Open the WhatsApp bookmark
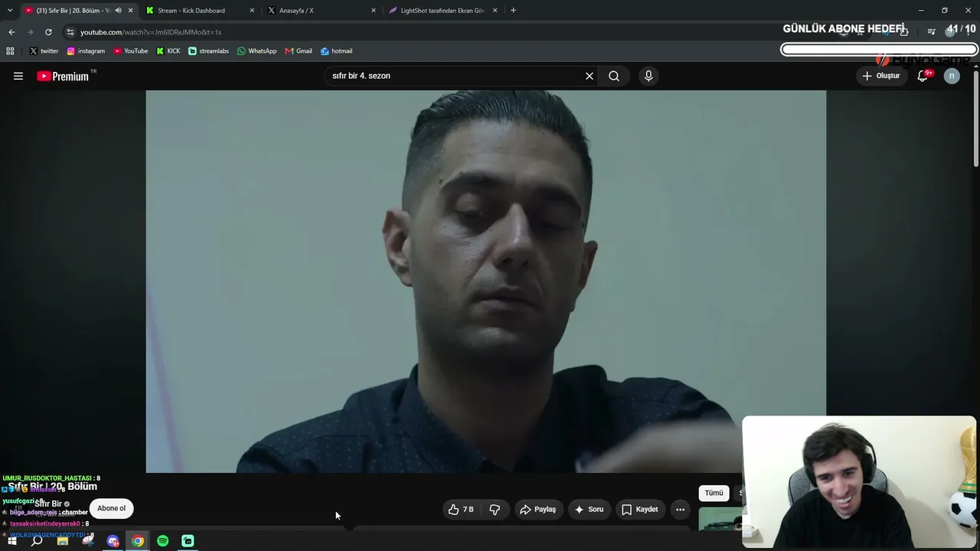The width and height of the screenshot is (980, 551). (x=257, y=51)
